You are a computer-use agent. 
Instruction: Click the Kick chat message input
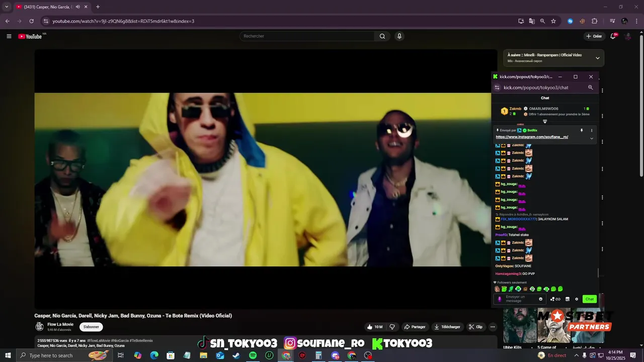(x=520, y=299)
